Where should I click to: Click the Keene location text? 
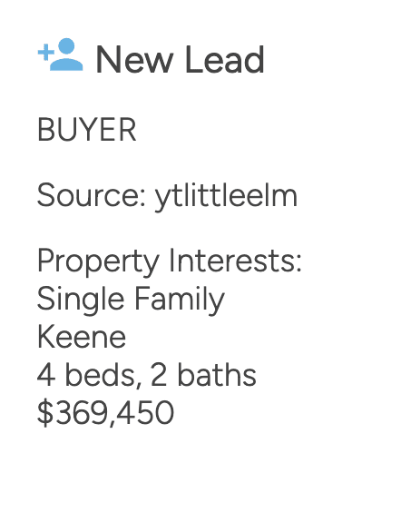pos(82,337)
